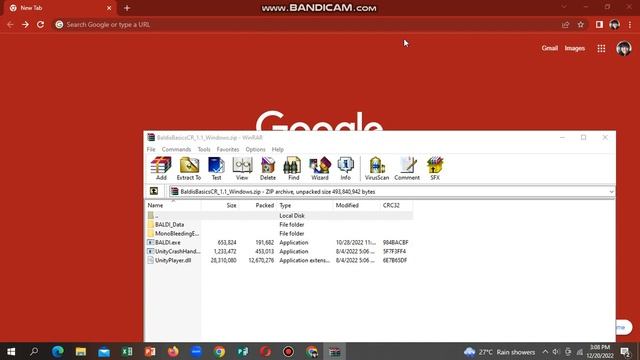Screen dimensions: 640x360
Task: Click the Google account avatar on page
Action: [x=624, y=48]
